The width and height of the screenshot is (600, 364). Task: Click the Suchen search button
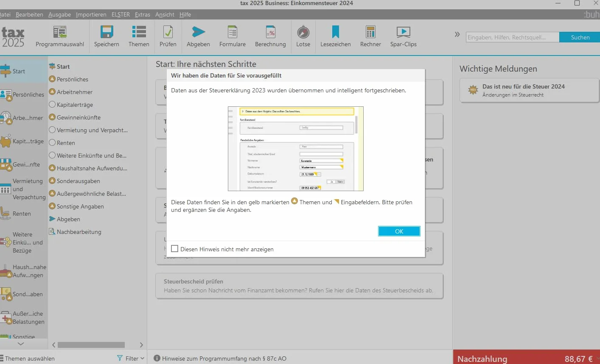coord(580,37)
